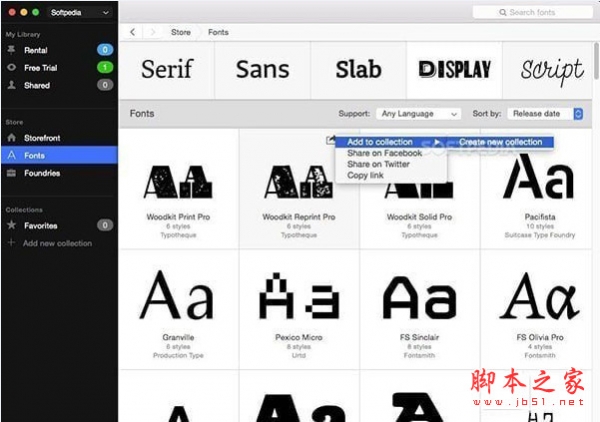Select the Slab category tab

(x=359, y=70)
